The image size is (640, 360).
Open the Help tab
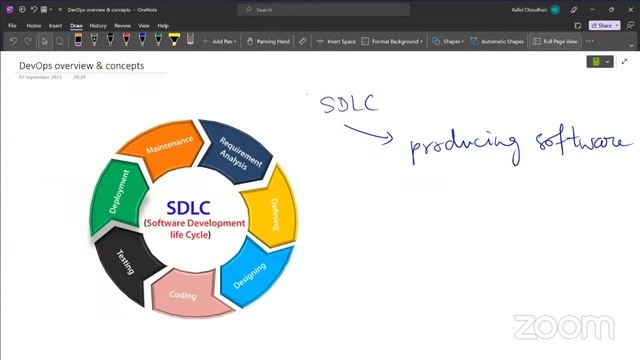[163, 26]
